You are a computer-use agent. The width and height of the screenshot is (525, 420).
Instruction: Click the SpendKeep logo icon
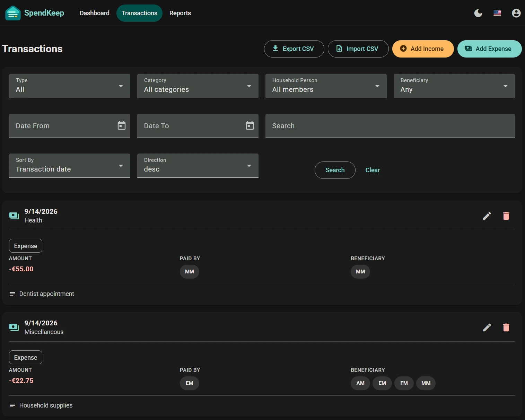pos(13,13)
